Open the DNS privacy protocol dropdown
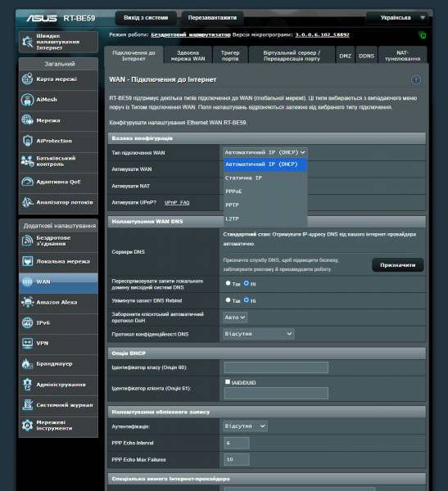This screenshot has height=491, width=448. [259, 334]
